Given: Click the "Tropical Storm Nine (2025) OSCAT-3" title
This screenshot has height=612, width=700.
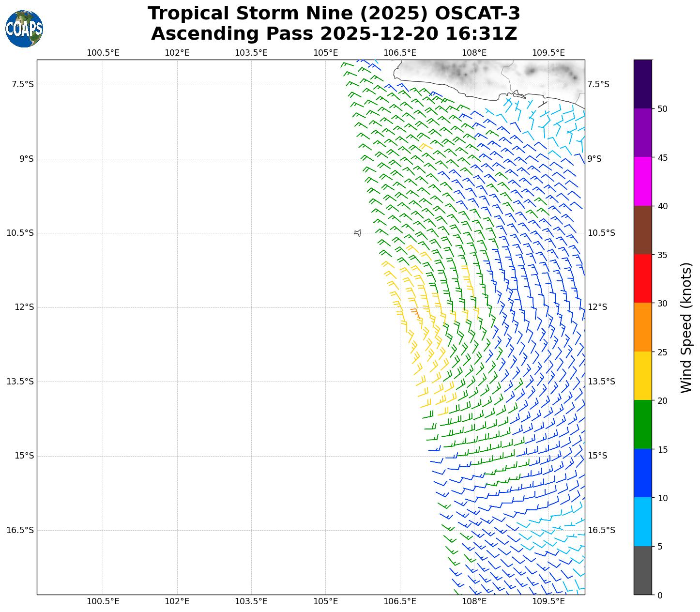Looking at the screenshot, I should click(334, 14).
